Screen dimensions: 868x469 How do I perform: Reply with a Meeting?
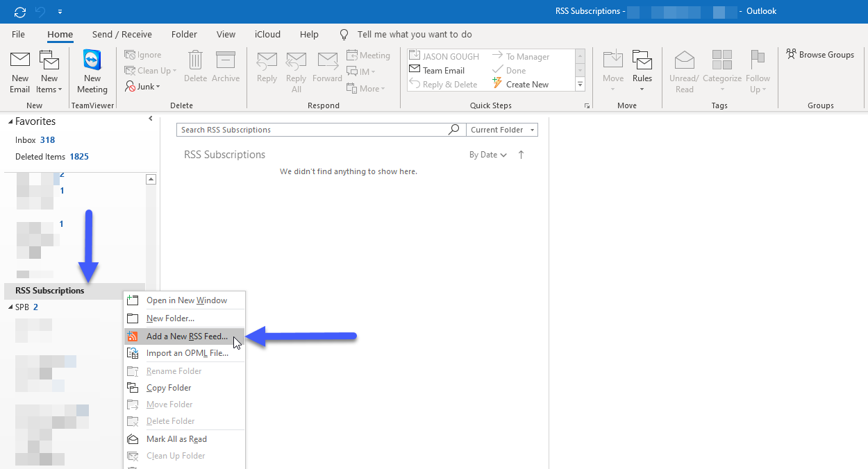pos(369,56)
